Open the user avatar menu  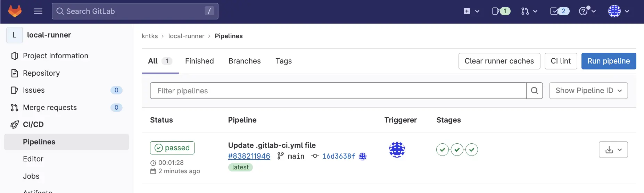tap(618, 11)
